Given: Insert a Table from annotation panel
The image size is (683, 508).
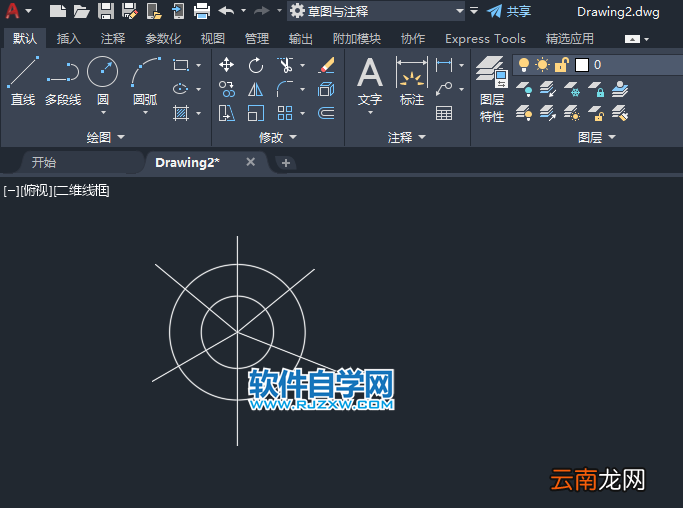Looking at the screenshot, I should [x=444, y=113].
